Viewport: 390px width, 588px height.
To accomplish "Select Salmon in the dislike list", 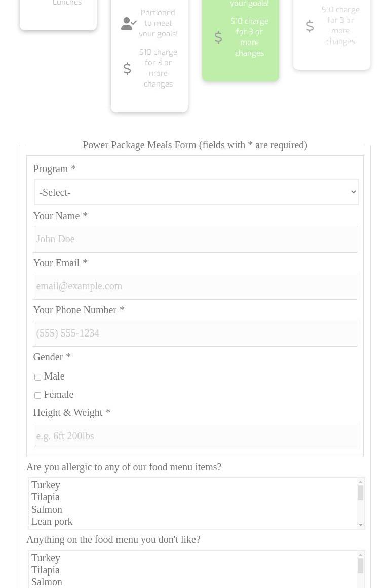I will coord(47,582).
